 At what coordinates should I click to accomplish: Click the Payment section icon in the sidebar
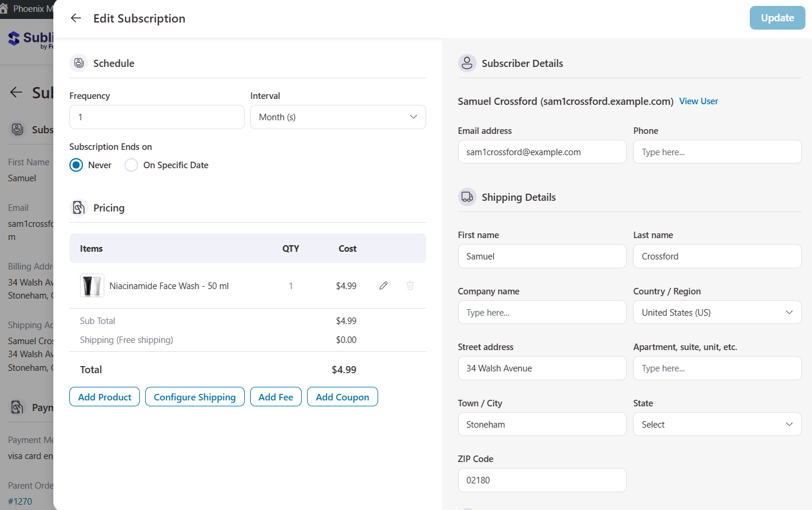(x=18, y=407)
